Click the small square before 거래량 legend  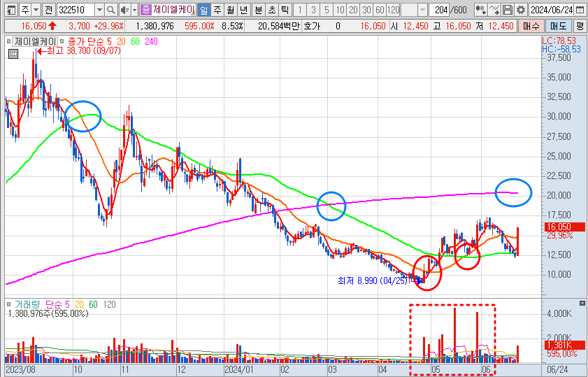(x=8, y=304)
